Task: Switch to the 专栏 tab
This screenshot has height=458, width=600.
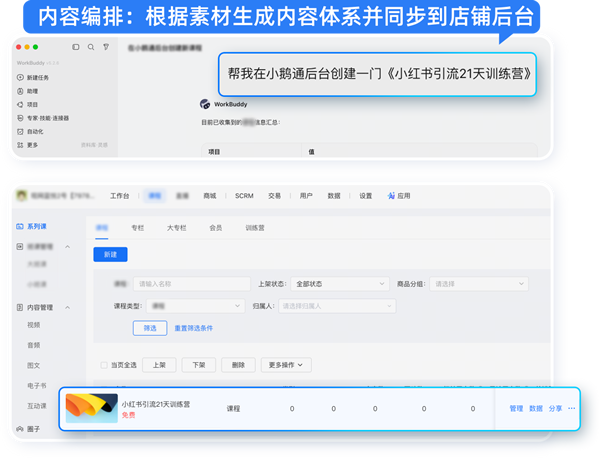Action: [x=138, y=228]
